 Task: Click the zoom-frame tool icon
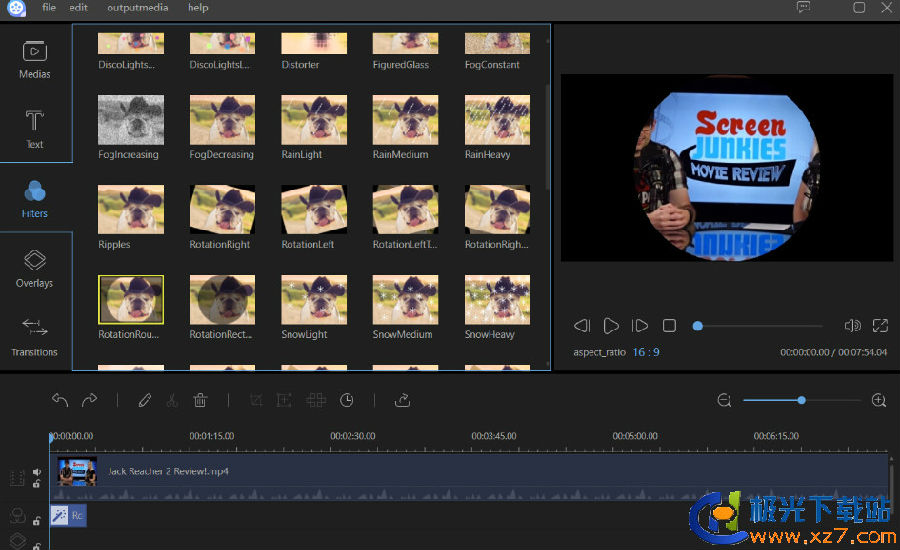tap(284, 400)
